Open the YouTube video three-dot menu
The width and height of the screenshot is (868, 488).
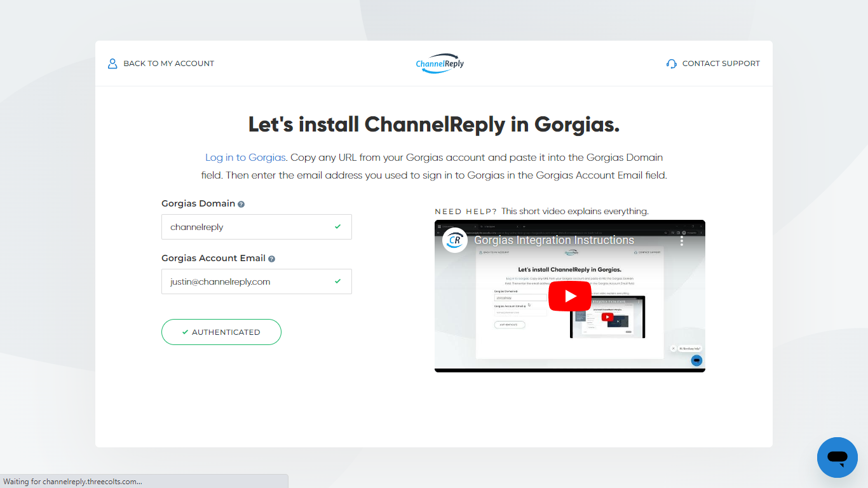point(682,241)
